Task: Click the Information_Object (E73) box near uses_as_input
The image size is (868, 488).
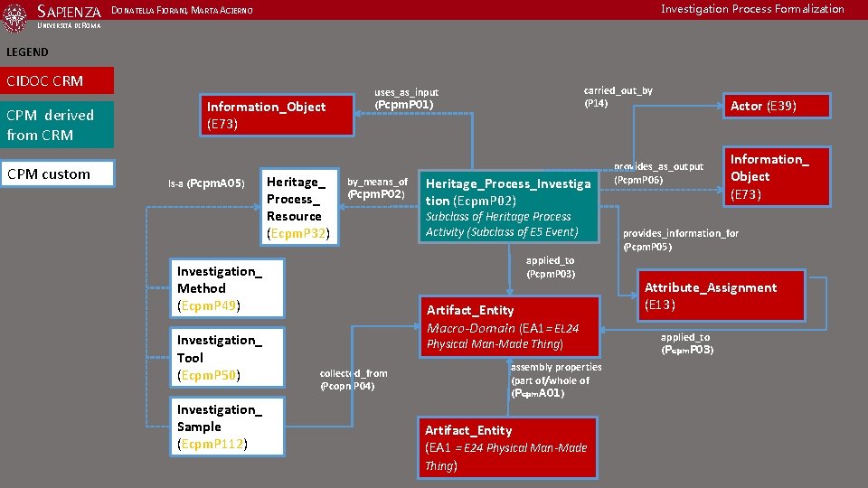Action: coord(277,115)
